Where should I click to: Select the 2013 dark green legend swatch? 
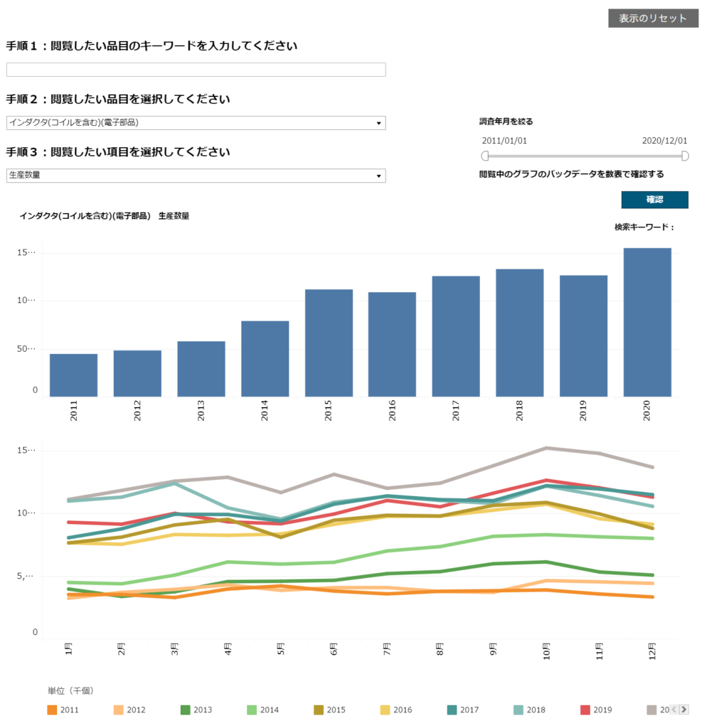186,710
